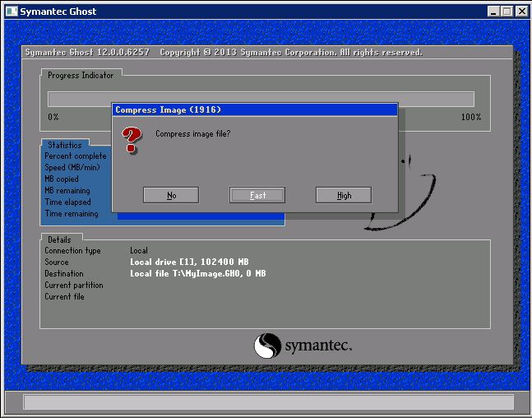This screenshot has width=532, height=418.
Task: Click the '0%' progress label
Action: tap(53, 117)
